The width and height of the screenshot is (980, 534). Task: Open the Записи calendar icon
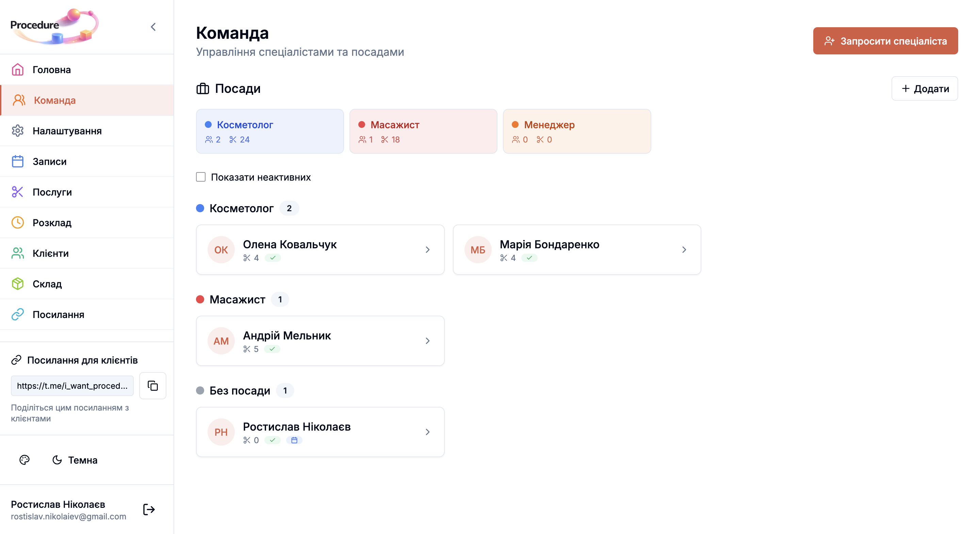point(17,161)
